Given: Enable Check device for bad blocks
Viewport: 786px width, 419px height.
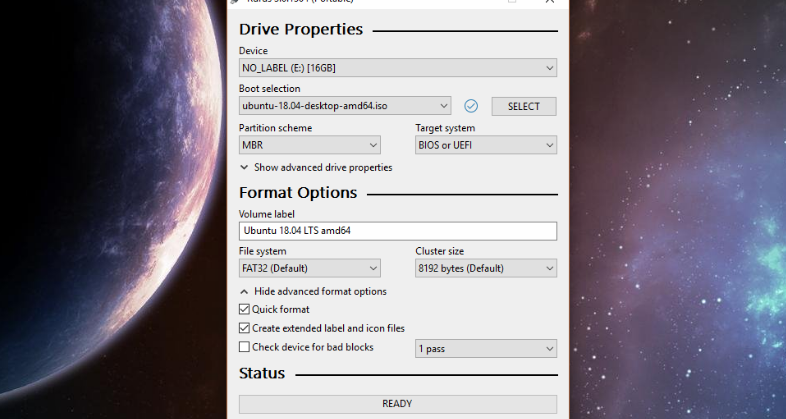Looking at the screenshot, I should [244, 347].
